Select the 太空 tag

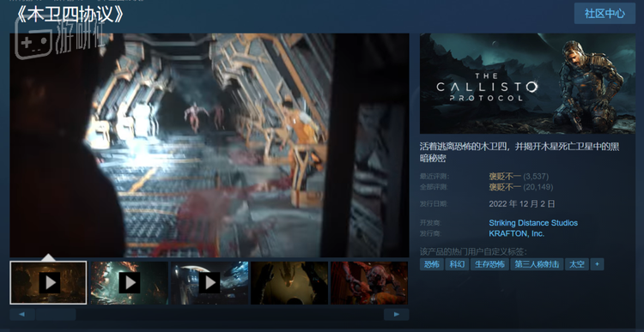pyautogui.click(x=577, y=264)
